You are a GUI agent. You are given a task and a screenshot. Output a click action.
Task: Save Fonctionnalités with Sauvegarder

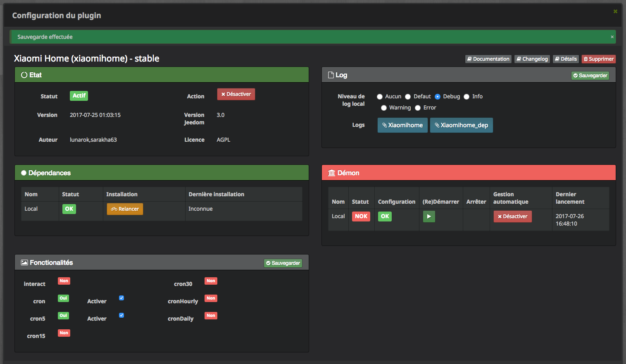click(x=283, y=263)
